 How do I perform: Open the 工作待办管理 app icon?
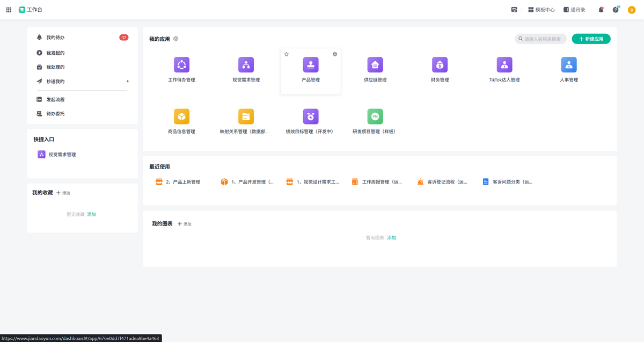(x=181, y=65)
